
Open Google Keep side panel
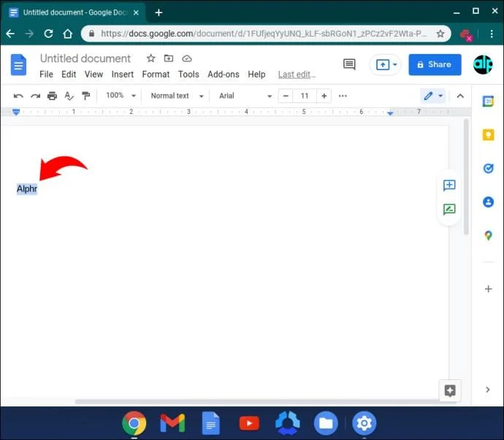(x=488, y=134)
